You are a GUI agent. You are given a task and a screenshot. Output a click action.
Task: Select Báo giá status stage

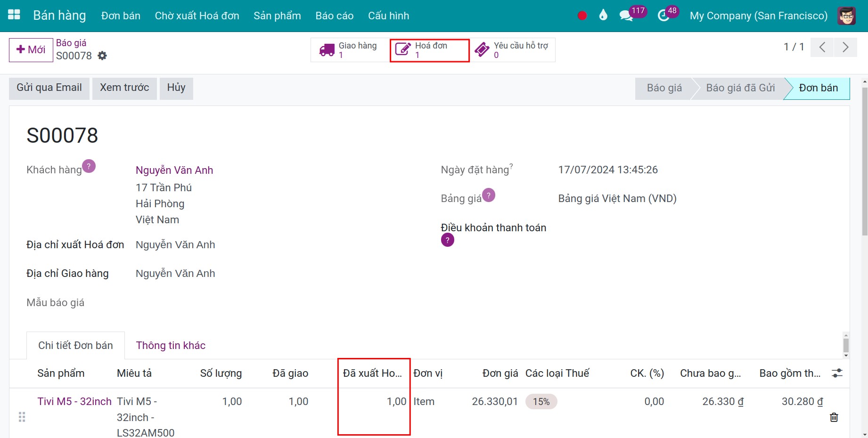pyautogui.click(x=664, y=88)
